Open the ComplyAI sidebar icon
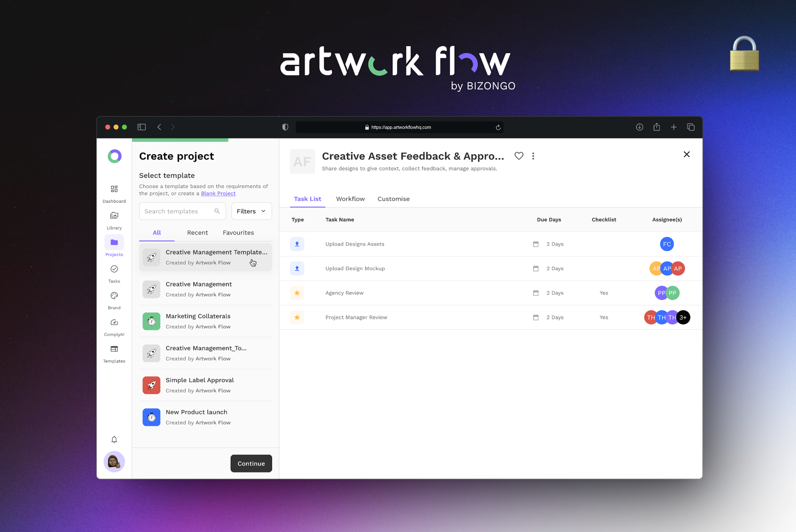This screenshot has height=532, width=796. [114, 323]
